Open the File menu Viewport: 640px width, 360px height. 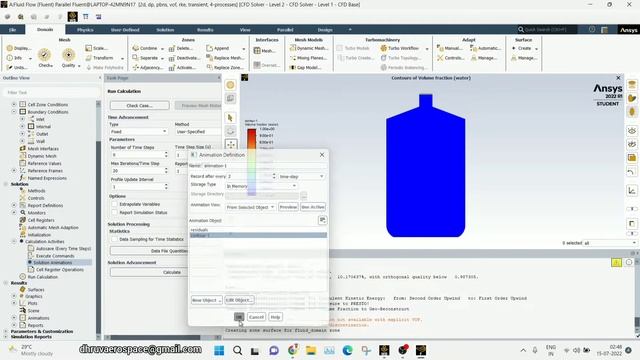[12, 30]
